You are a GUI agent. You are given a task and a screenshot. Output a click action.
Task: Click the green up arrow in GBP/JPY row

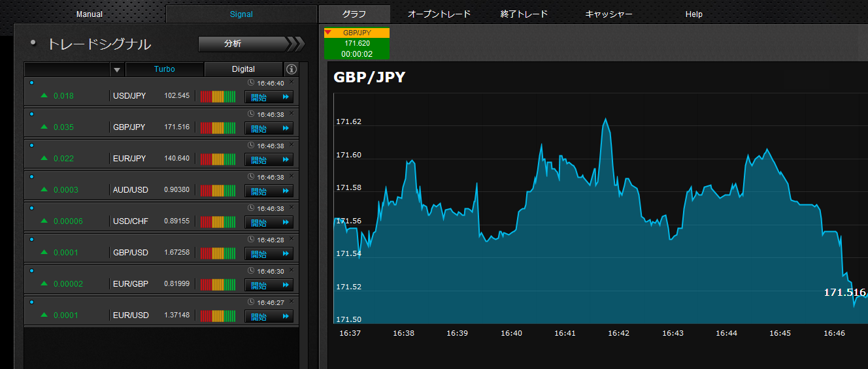44,127
